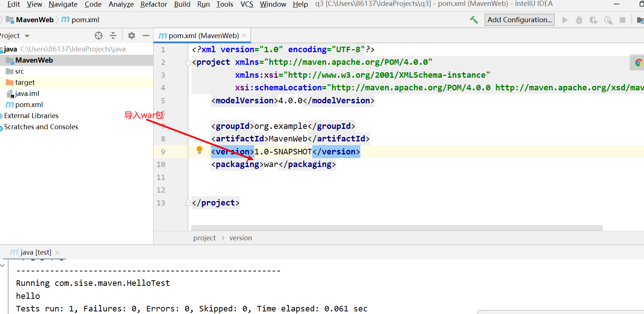Click the packaging war line in editor
The image size is (644, 314).
pyautogui.click(x=274, y=164)
